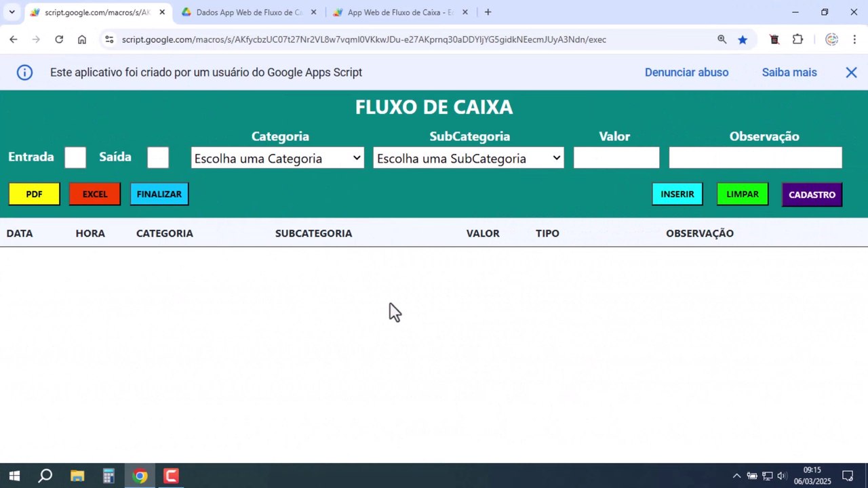The width and height of the screenshot is (868, 488).
Task: Click the OBSERVAÇÃO column header
Action: (700, 233)
